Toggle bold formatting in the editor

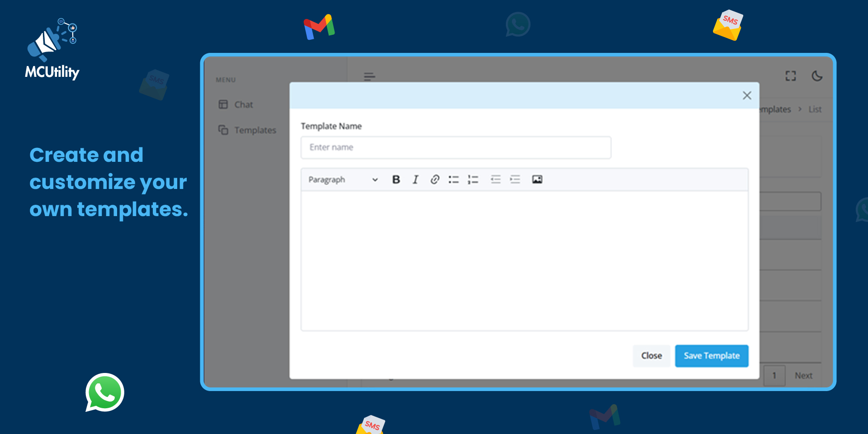click(x=396, y=179)
